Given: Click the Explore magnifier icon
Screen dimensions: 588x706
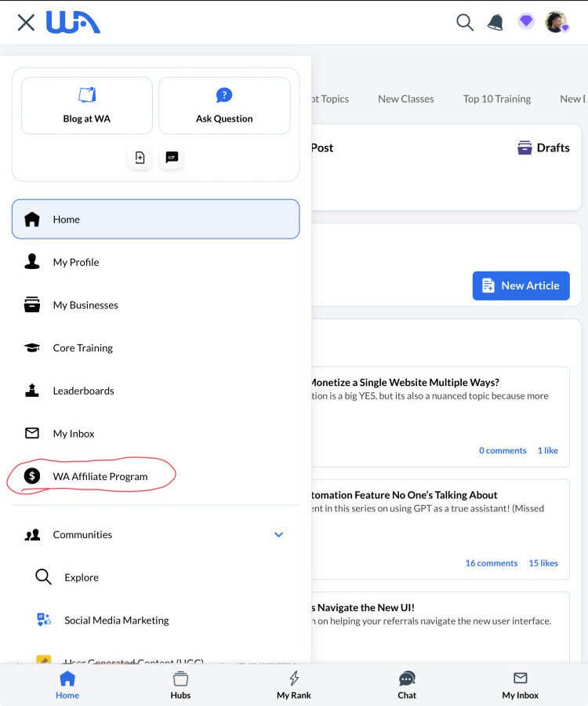Looking at the screenshot, I should (x=43, y=577).
